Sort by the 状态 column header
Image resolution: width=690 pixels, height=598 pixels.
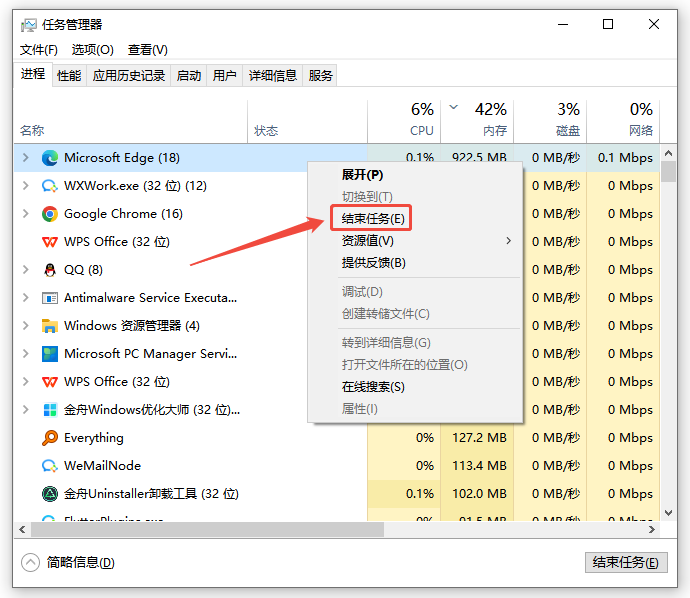(307, 122)
